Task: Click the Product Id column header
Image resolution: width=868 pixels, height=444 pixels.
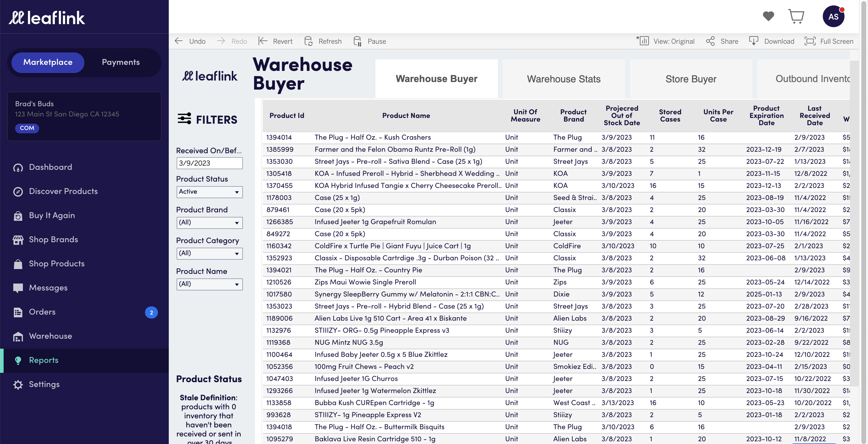Action: (287, 116)
